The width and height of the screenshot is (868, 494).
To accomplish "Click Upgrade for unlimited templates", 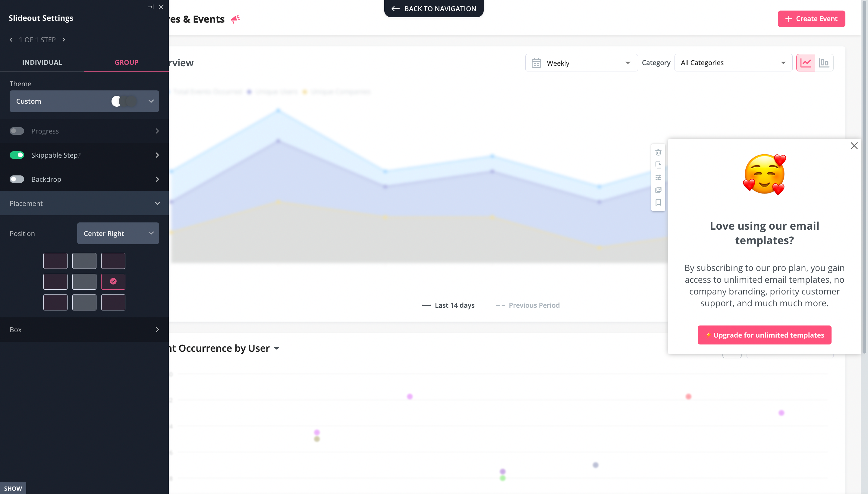I will 764,335.
